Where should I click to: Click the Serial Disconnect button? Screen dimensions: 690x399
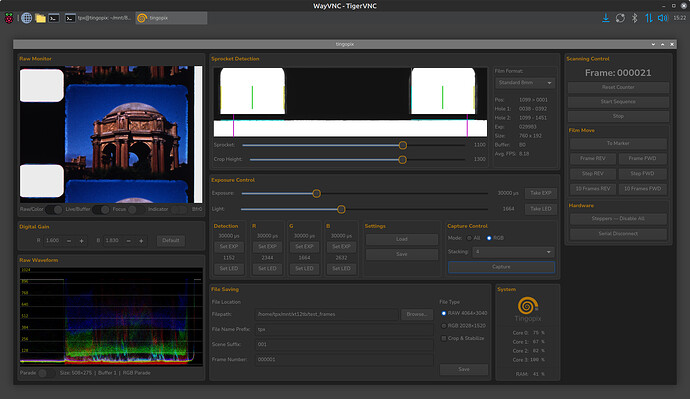618,234
